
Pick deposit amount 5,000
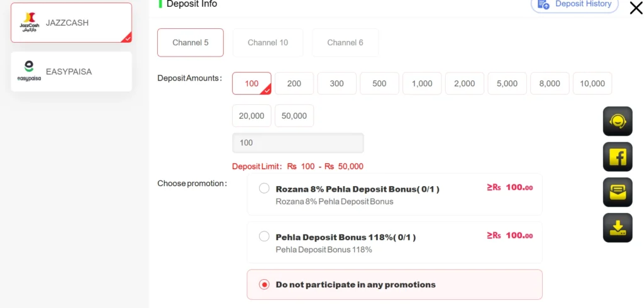pos(508,84)
